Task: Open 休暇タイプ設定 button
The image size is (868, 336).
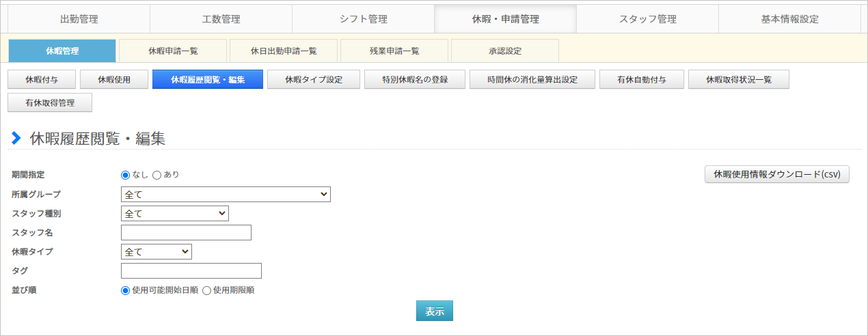Action: point(314,80)
